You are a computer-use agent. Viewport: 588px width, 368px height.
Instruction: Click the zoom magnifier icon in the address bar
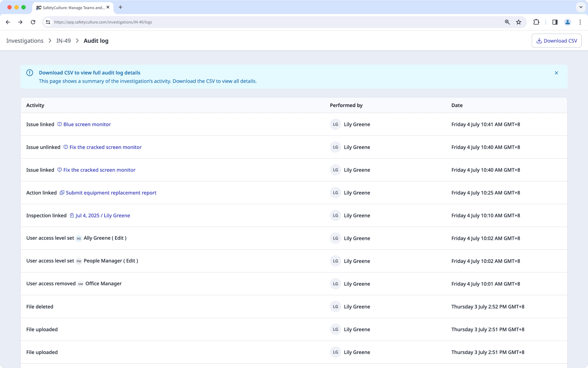(507, 22)
